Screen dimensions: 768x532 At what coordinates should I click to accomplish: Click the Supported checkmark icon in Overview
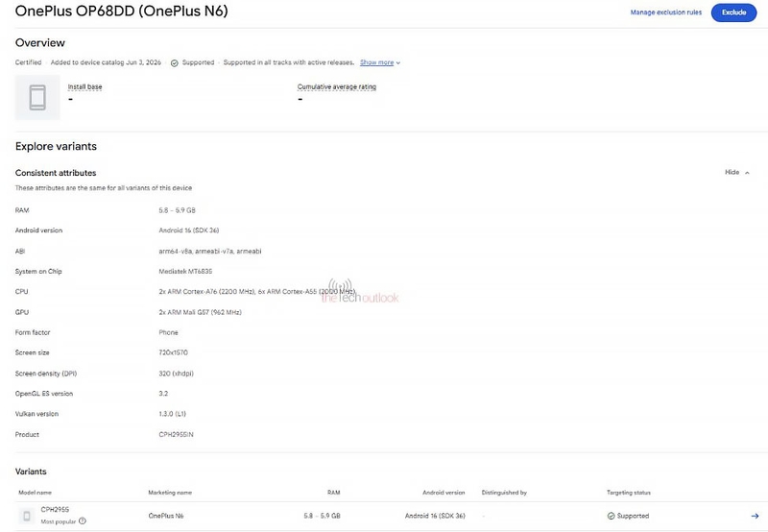[175, 63]
